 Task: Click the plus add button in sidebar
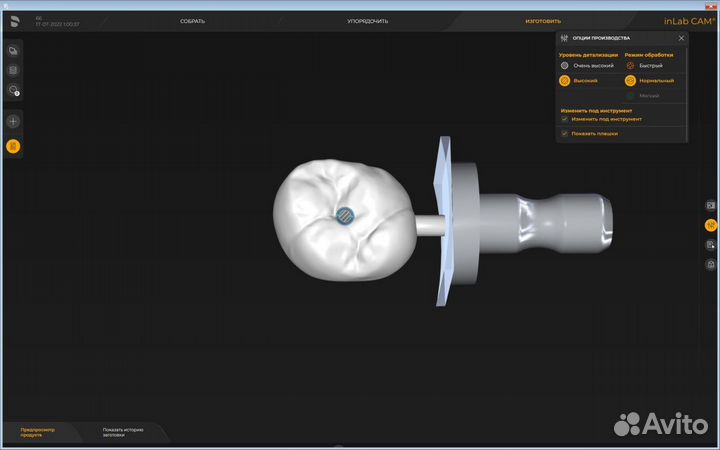click(13, 121)
